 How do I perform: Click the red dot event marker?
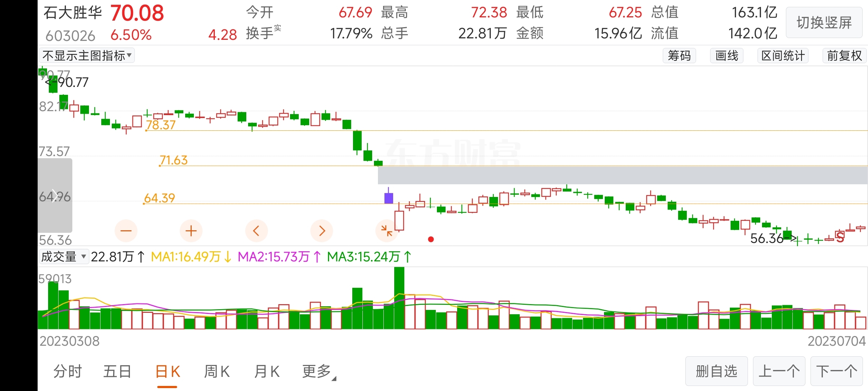click(x=431, y=239)
